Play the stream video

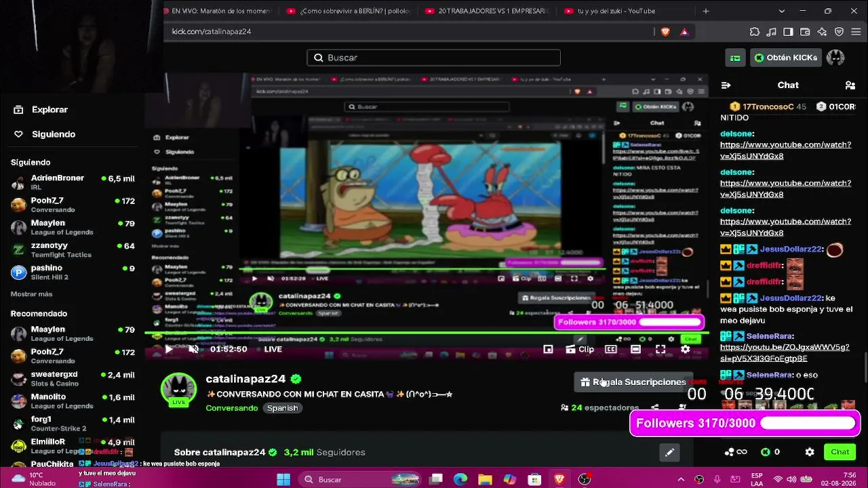coord(169,349)
